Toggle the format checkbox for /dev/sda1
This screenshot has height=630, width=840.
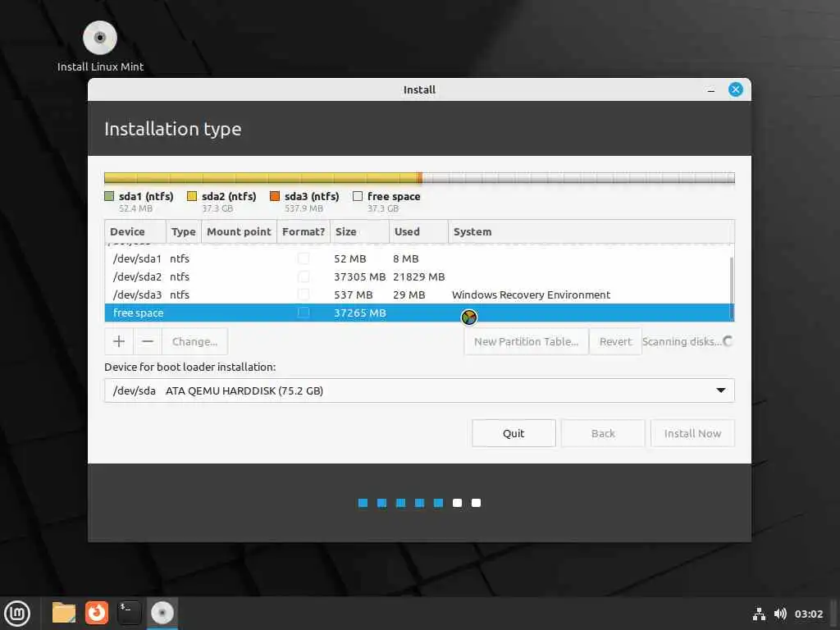304,258
